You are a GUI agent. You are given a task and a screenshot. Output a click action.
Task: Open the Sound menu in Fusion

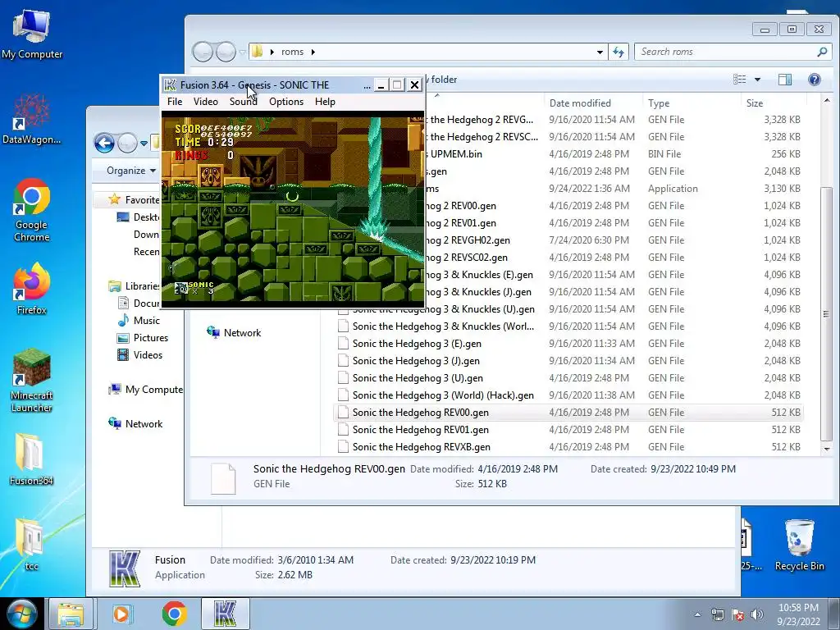pyautogui.click(x=243, y=102)
